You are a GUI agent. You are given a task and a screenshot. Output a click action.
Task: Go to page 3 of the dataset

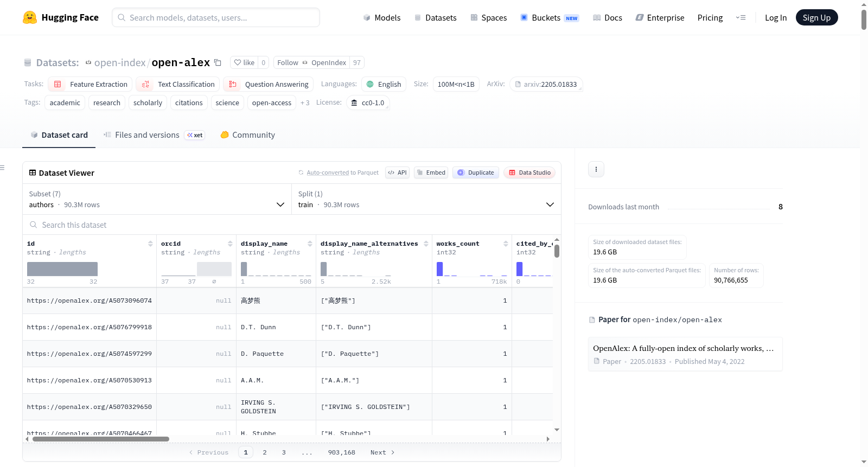[284, 452]
